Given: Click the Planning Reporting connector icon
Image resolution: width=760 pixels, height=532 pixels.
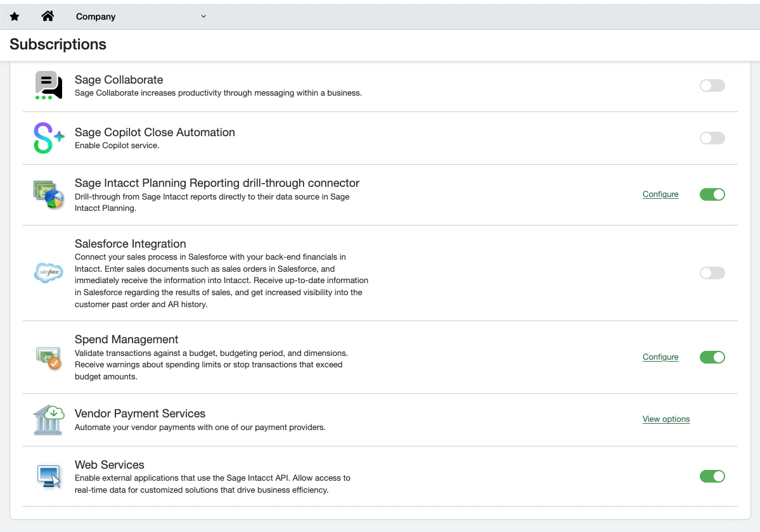Looking at the screenshot, I should [x=48, y=194].
